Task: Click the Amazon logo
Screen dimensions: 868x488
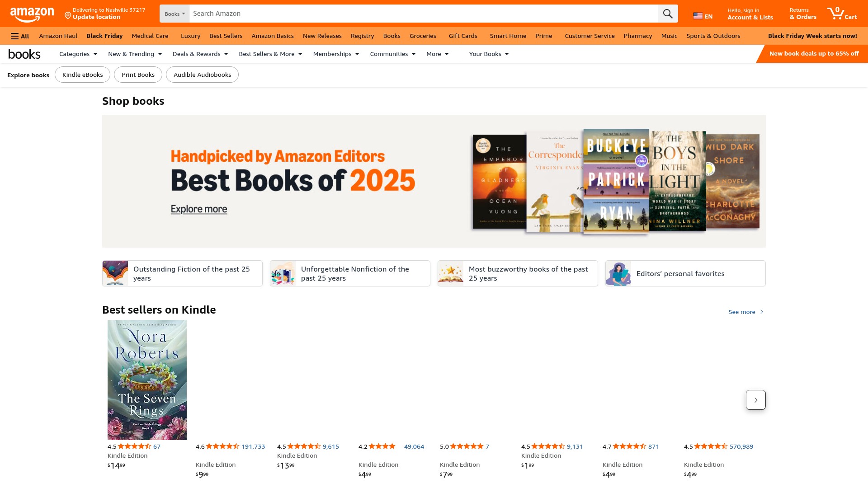Action: pos(32,14)
